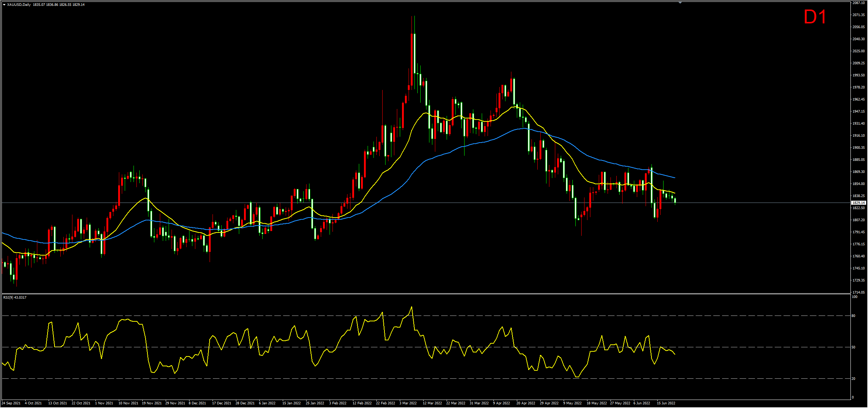Click the 15 Jun 2022 date label
The height and width of the screenshot is (408, 868).
point(666,403)
